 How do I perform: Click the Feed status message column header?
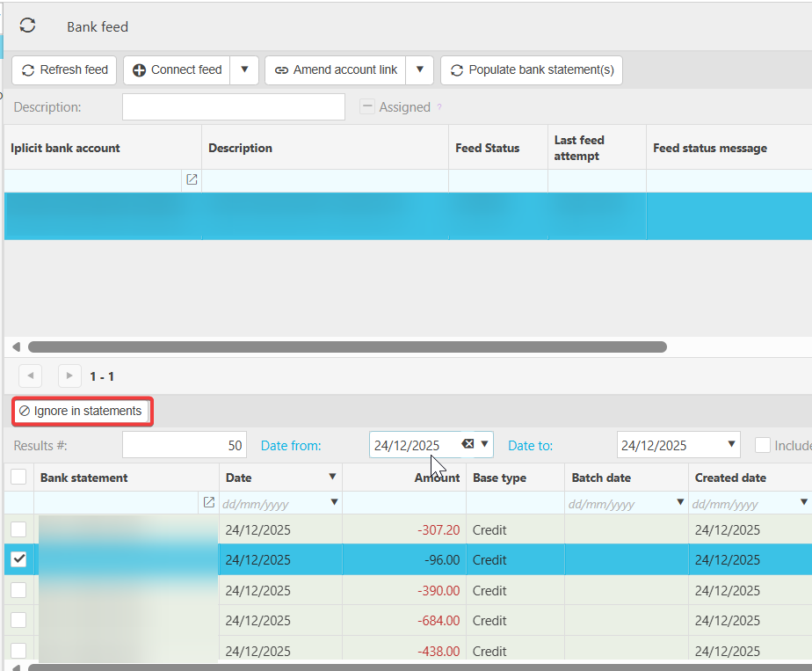tap(729, 148)
